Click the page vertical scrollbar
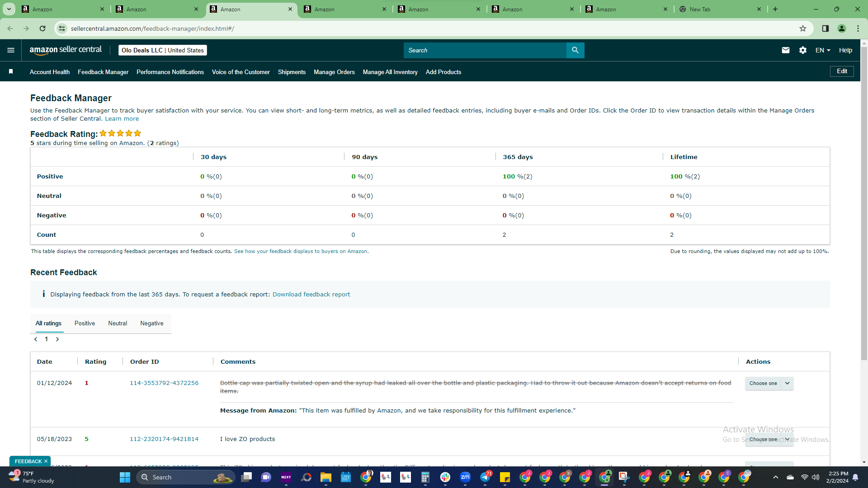This screenshot has width=868, height=488. point(864,203)
